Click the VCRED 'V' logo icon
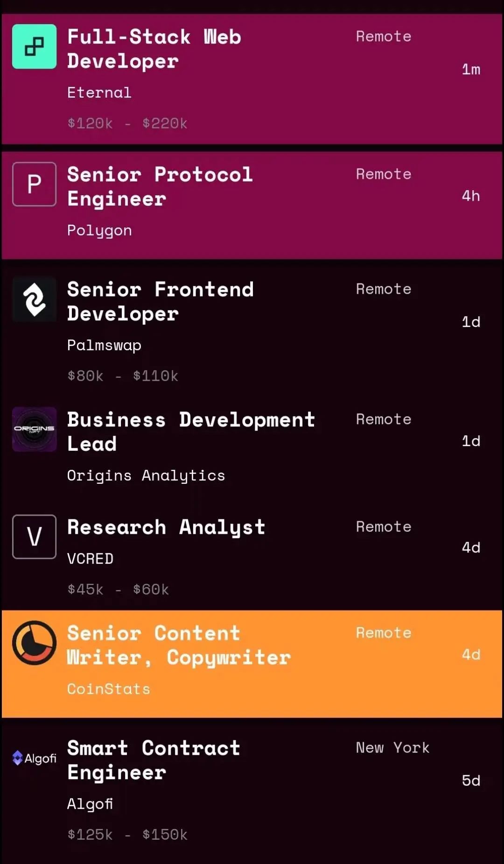The image size is (504, 864). pos(34,537)
